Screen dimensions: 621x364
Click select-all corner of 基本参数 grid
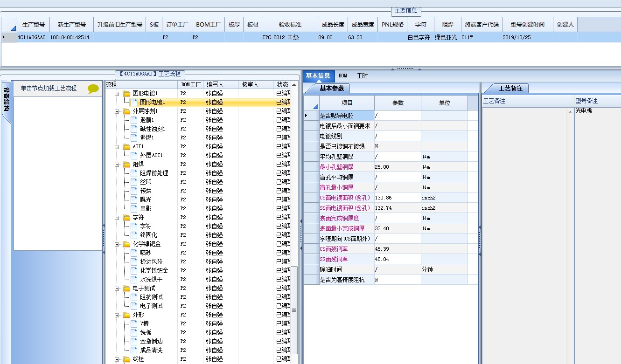(311, 103)
